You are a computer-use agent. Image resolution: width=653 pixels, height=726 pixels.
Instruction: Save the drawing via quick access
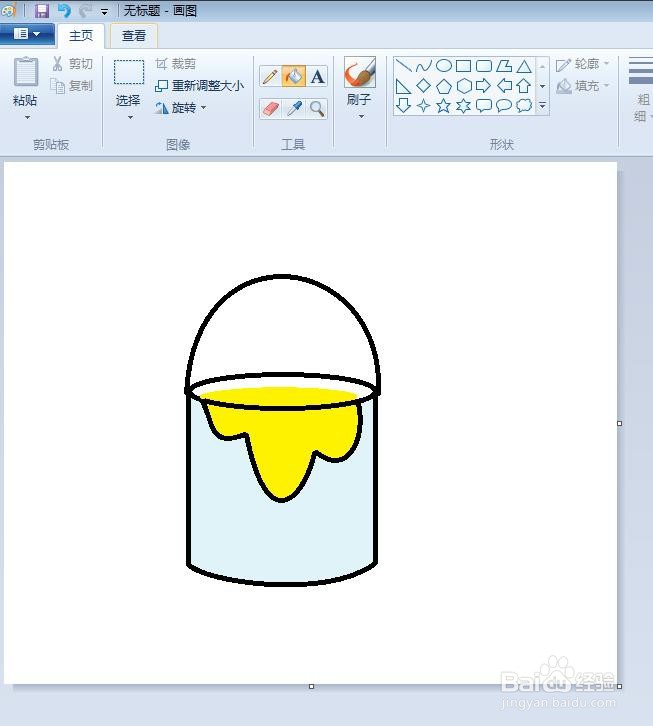pos(42,10)
